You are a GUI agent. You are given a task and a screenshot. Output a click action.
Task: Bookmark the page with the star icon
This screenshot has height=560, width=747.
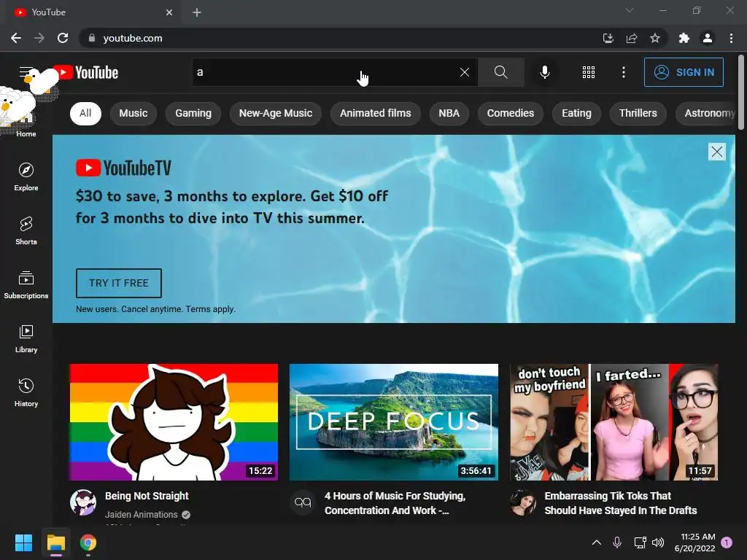[x=655, y=38]
